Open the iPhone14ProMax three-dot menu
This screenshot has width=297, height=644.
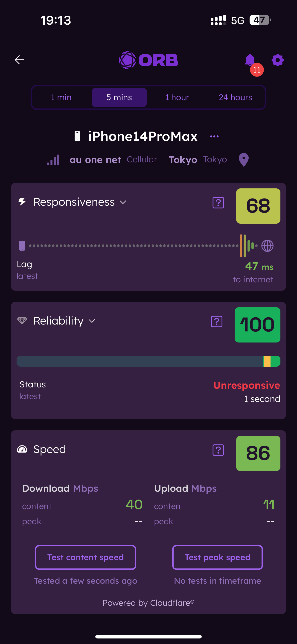tap(214, 137)
